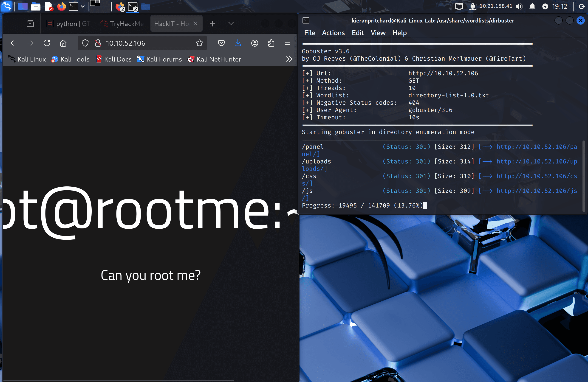Click the show desktop icon in panel
Viewport: 588px width, 382px height.
point(23,6)
